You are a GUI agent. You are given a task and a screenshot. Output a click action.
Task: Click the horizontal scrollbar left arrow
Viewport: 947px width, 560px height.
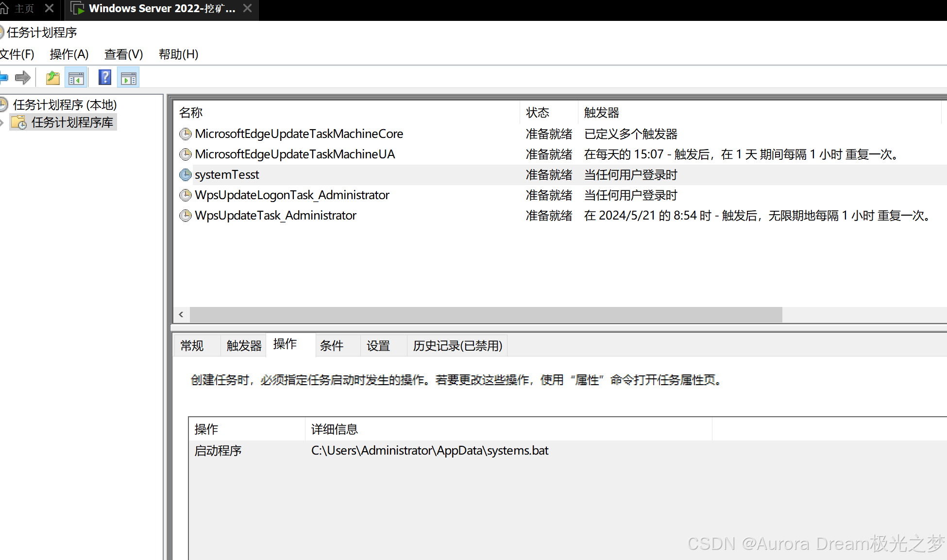pyautogui.click(x=181, y=315)
